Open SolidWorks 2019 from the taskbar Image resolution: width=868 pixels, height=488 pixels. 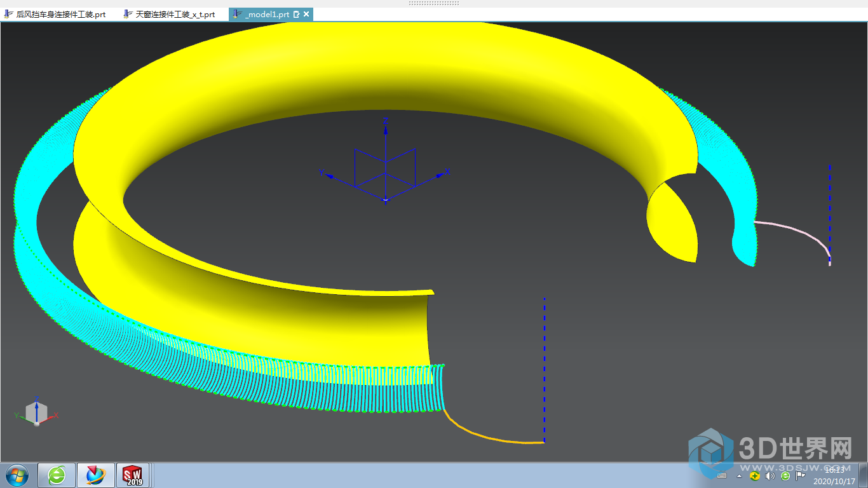tap(134, 475)
